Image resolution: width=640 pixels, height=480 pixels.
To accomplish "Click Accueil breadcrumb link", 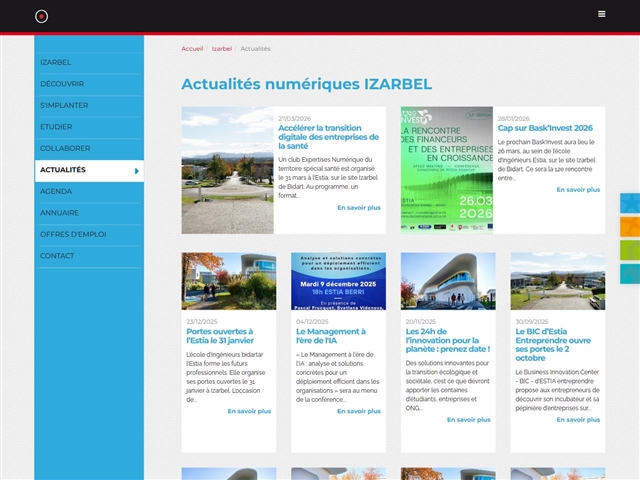I will 192,49.
